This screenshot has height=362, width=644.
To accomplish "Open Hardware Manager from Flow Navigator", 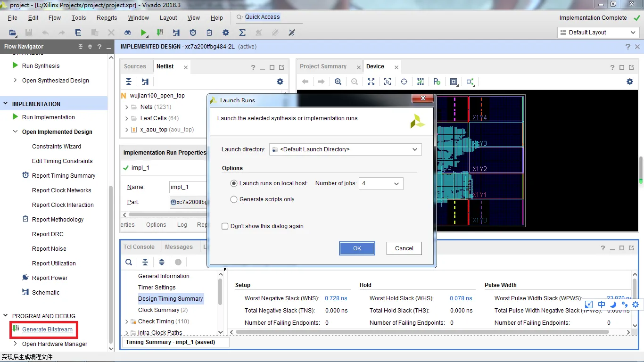I will click(55, 344).
